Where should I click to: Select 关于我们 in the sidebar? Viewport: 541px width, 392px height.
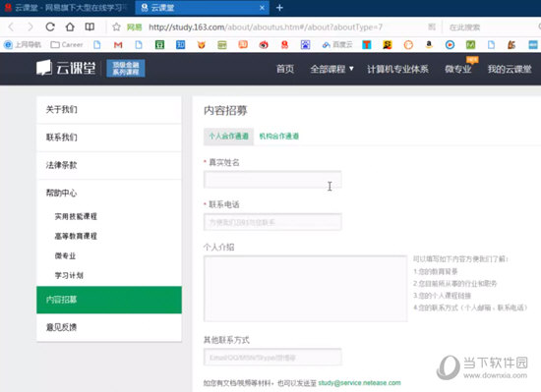[109, 109]
